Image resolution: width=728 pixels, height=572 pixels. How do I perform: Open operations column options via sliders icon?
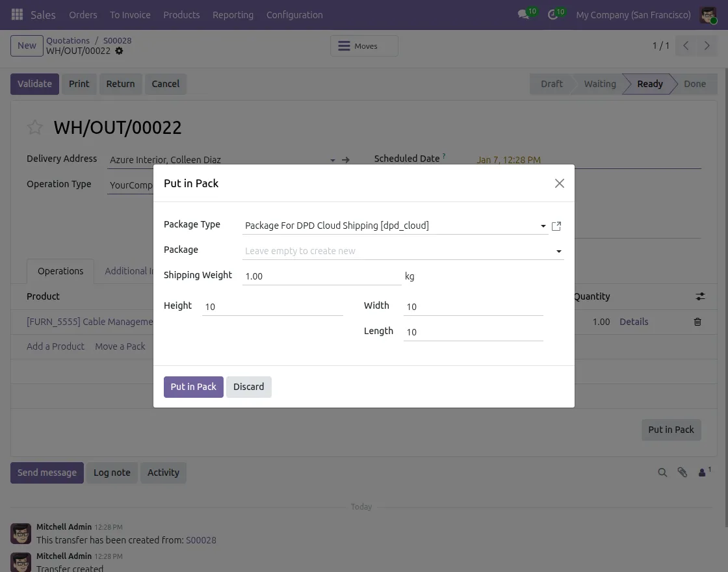tap(700, 296)
